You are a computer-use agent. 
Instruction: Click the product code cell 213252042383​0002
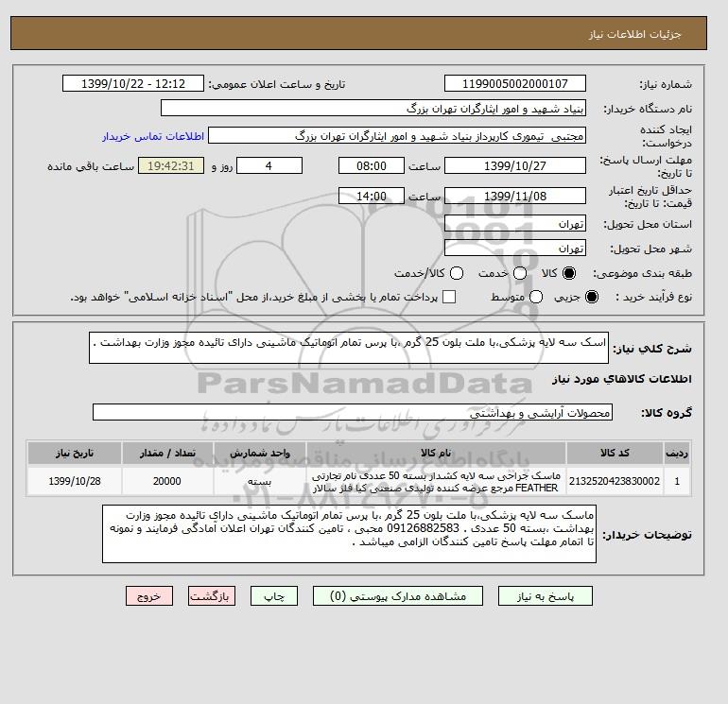point(615,481)
